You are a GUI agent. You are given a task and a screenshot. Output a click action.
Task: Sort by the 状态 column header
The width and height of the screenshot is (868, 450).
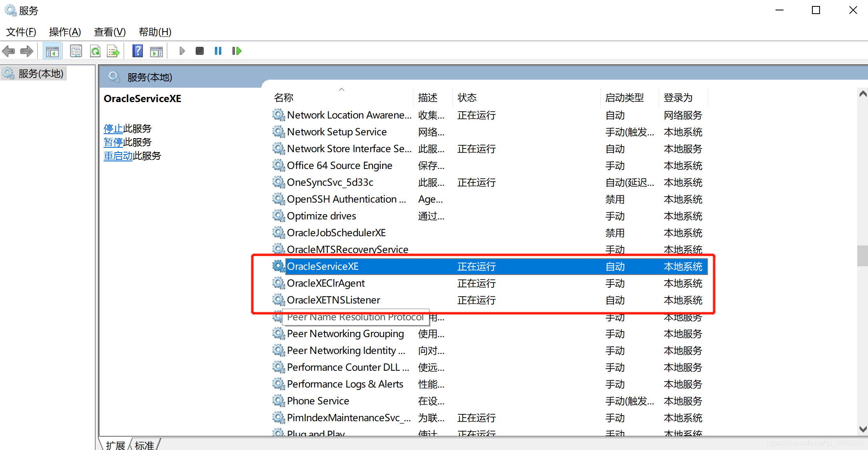(526, 97)
